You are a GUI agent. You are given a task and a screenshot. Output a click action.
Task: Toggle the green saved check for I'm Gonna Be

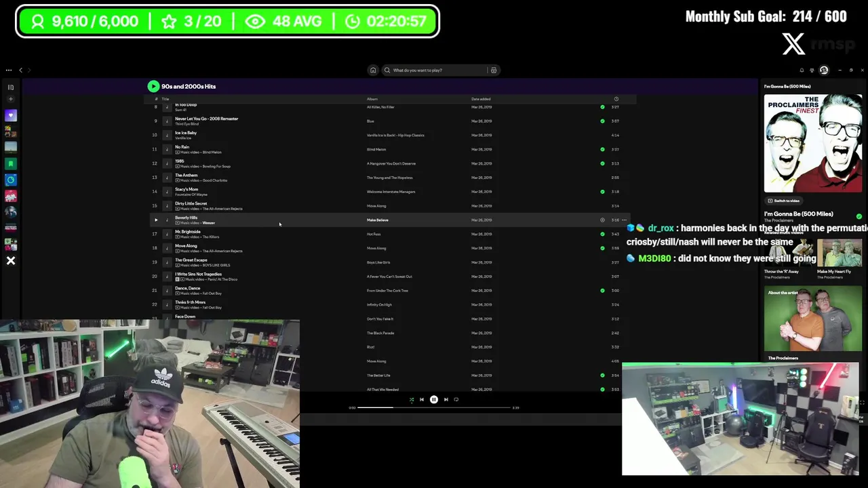click(x=859, y=216)
